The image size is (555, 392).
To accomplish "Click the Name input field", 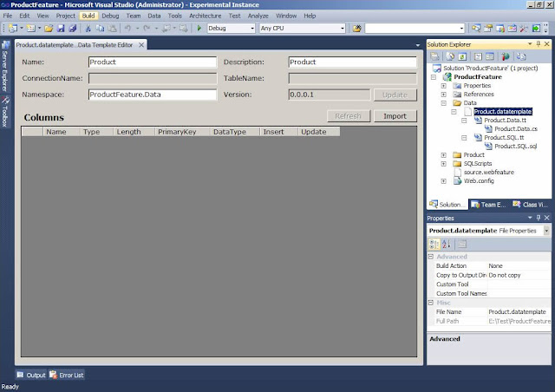I will pos(153,62).
